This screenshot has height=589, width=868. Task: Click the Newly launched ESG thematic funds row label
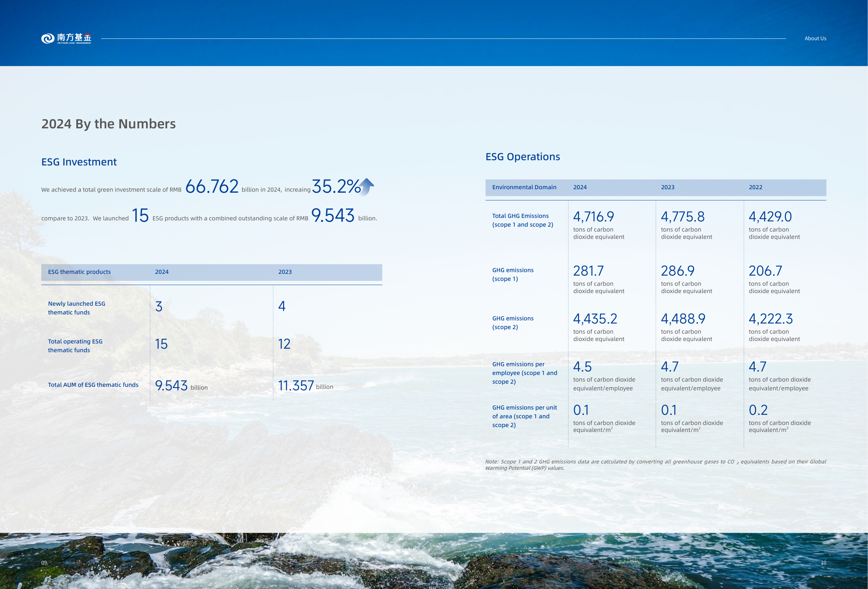pos(77,308)
